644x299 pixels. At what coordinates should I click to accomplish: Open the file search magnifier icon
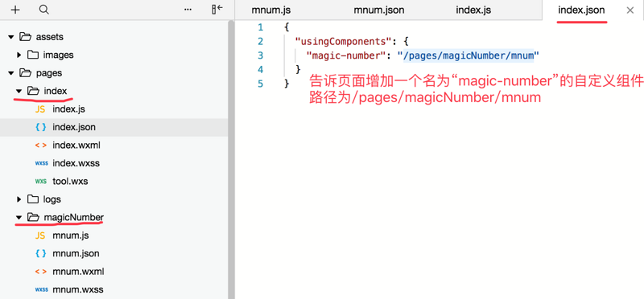[44, 10]
